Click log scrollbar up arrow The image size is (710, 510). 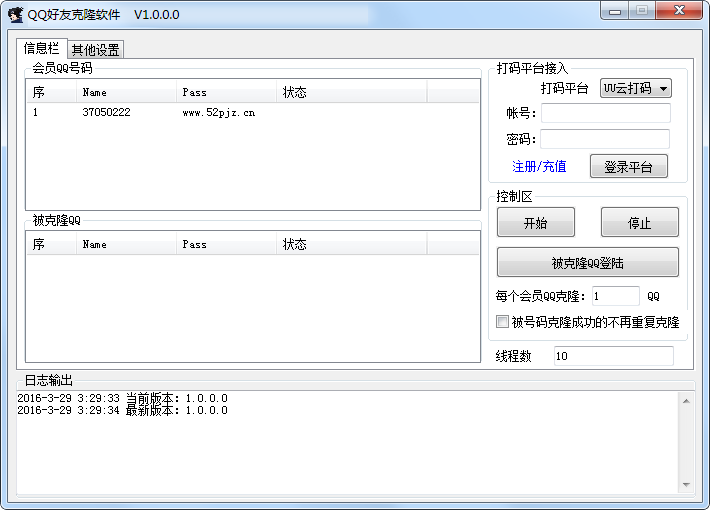(687, 401)
